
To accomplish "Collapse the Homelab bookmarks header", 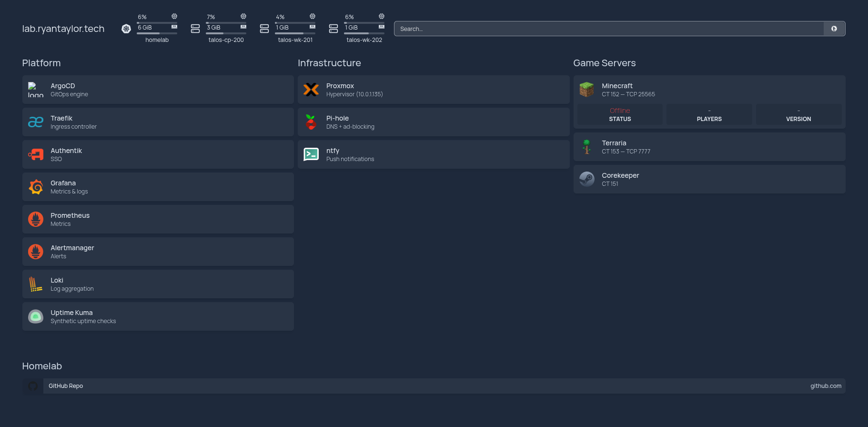I will pyautogui.click(x=42, y=366).
